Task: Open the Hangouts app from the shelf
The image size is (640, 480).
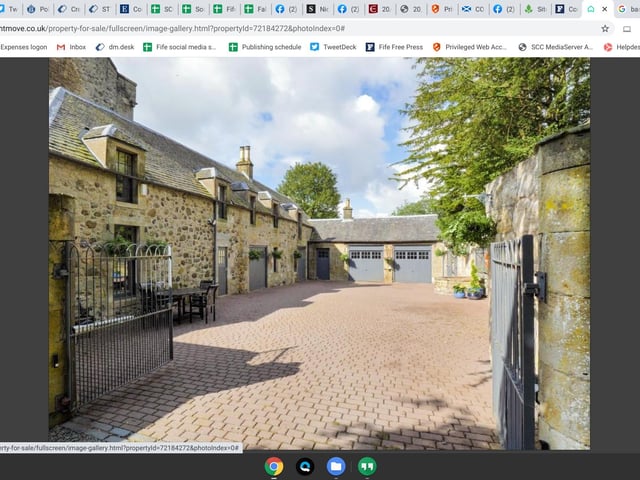Action: click(367, 467)
